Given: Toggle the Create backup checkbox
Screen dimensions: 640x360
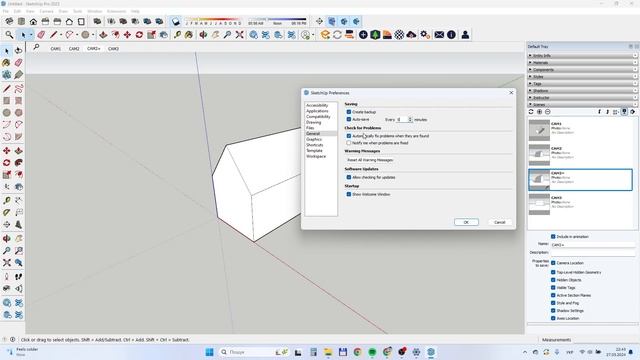Looking at the screenshot, I should [x=349, y=112].
